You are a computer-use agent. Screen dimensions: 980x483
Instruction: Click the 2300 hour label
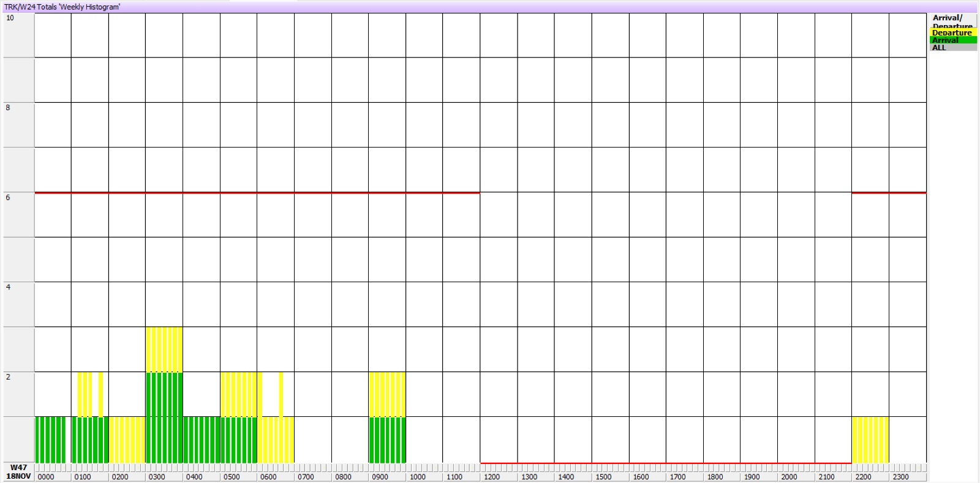point(900,477)
